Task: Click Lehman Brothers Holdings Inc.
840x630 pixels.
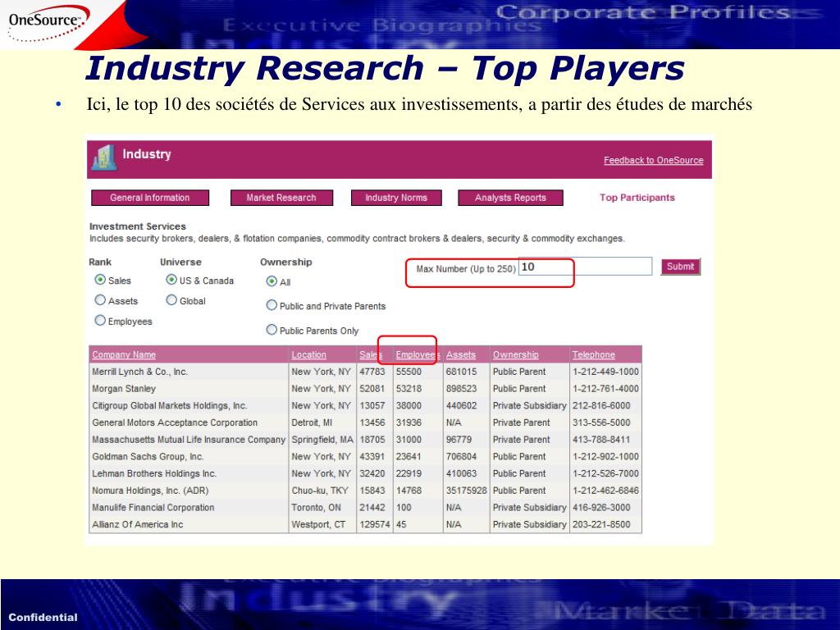Action: 154,473
